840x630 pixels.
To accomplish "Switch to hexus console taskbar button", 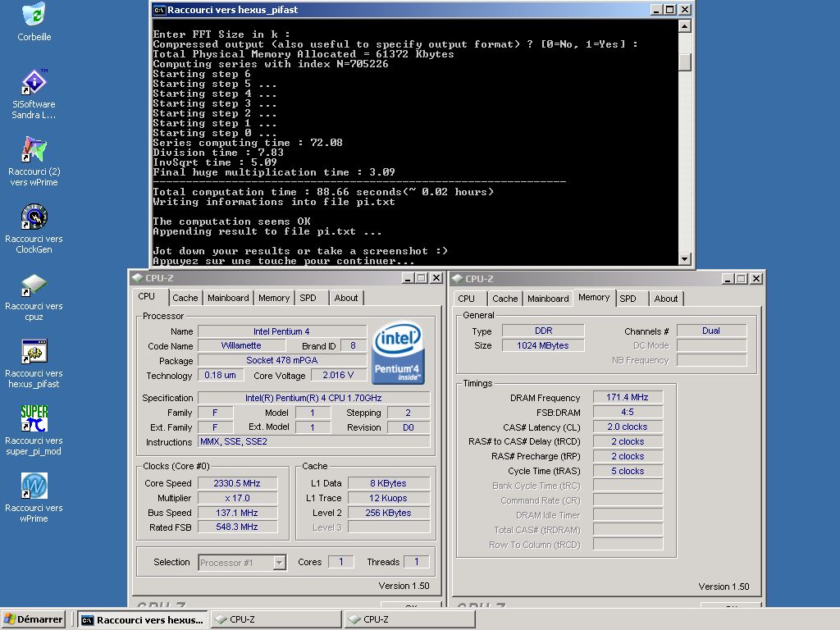I will [143, 619].
